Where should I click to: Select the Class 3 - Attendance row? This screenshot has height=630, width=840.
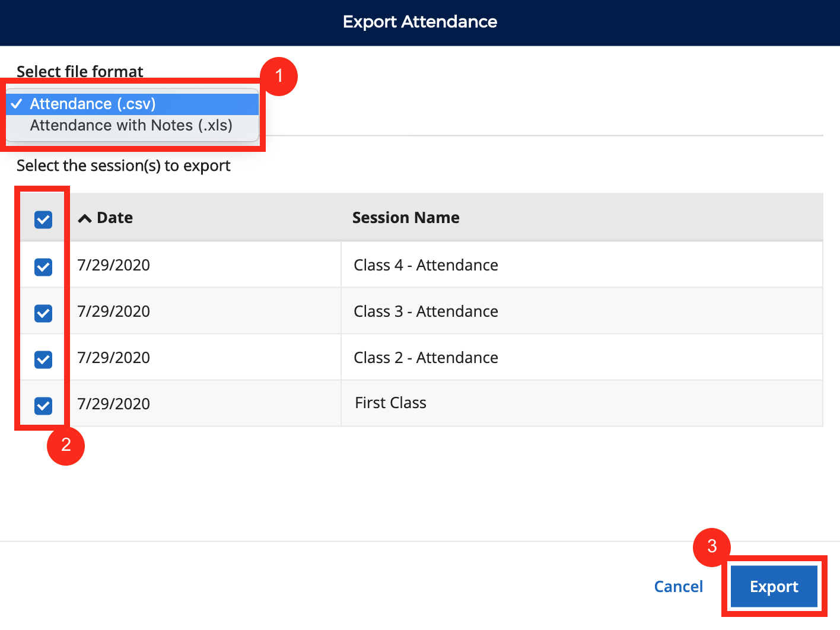[426, 311]
